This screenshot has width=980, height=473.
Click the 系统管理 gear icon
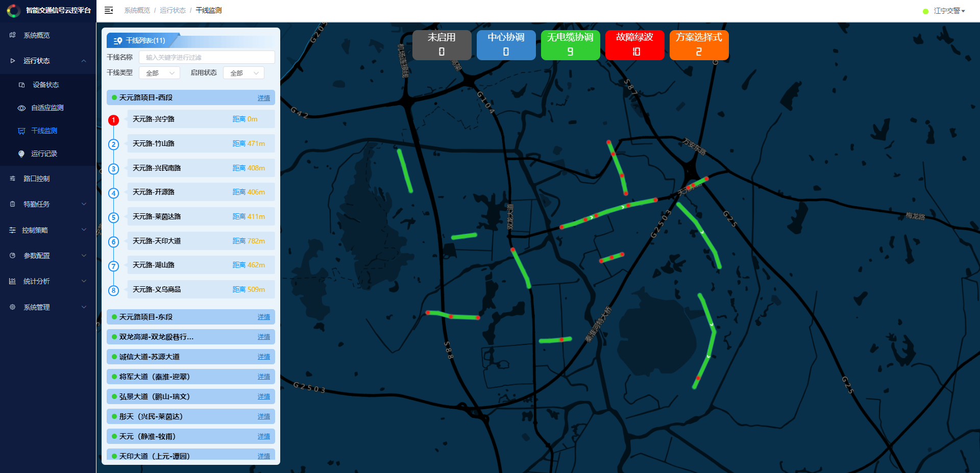13,307
